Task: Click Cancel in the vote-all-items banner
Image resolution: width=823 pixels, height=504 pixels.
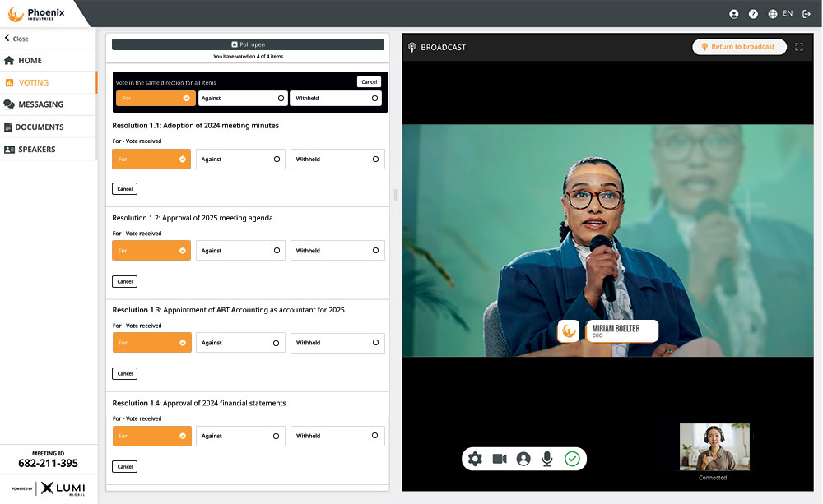Action: [370, 81]
